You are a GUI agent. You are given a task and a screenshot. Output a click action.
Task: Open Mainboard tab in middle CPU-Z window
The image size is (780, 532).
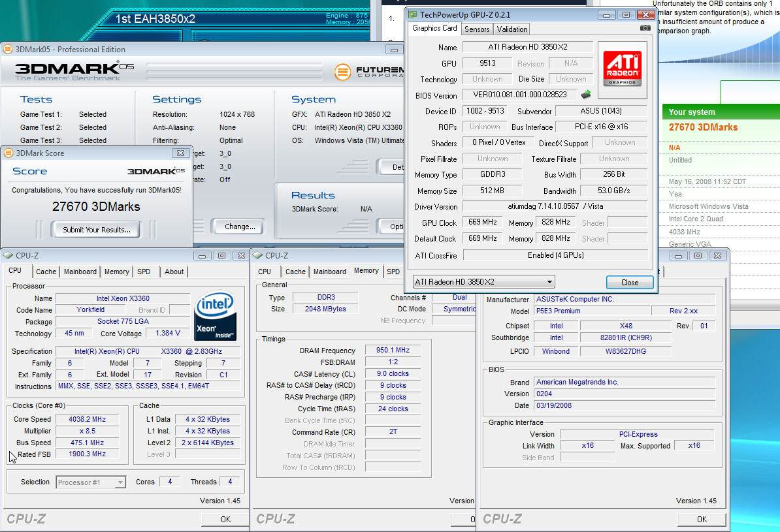click(x=329, y=272)
